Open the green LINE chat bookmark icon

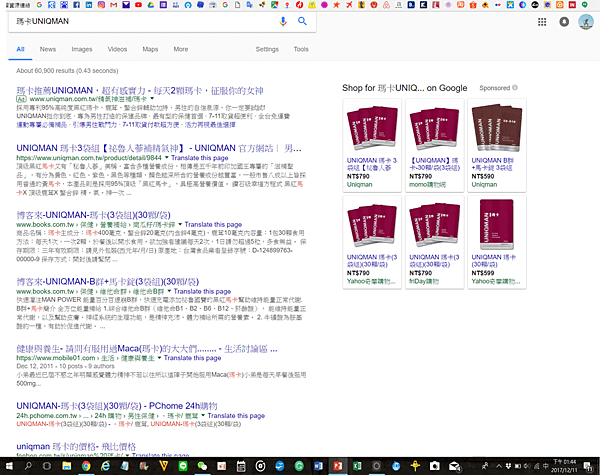click(584, 5)
